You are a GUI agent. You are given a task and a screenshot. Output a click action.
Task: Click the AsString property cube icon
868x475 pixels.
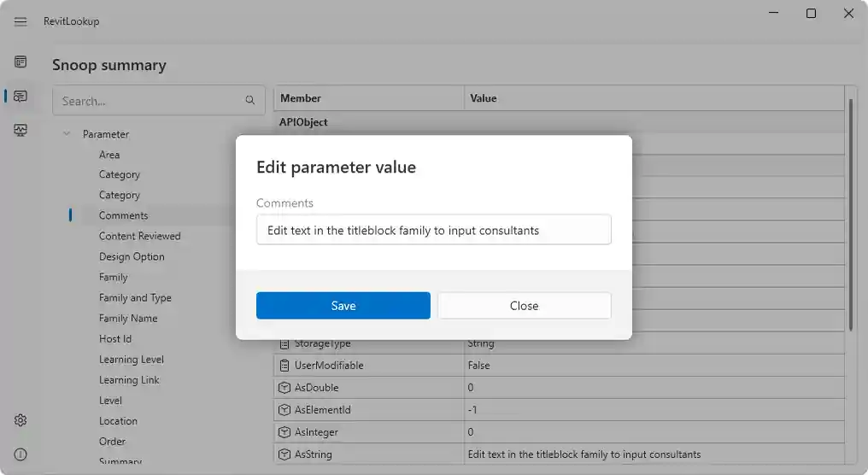coord(284,454)
